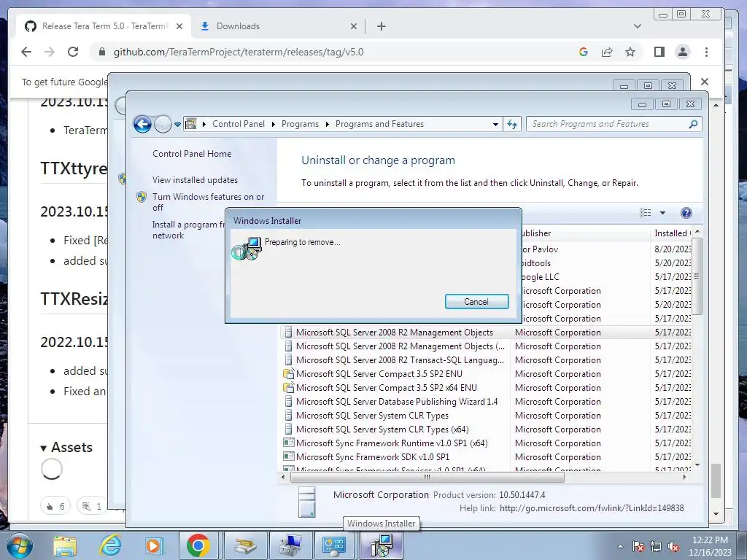747x560 pixels.
Task: Open View installed updates link
Action: point(195,180)
